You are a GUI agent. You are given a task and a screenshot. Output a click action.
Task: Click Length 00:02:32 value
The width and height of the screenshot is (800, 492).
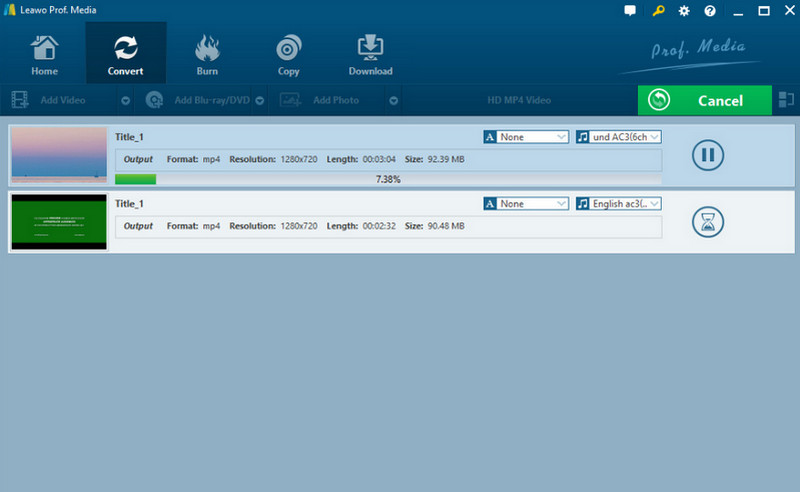(379, 226)
